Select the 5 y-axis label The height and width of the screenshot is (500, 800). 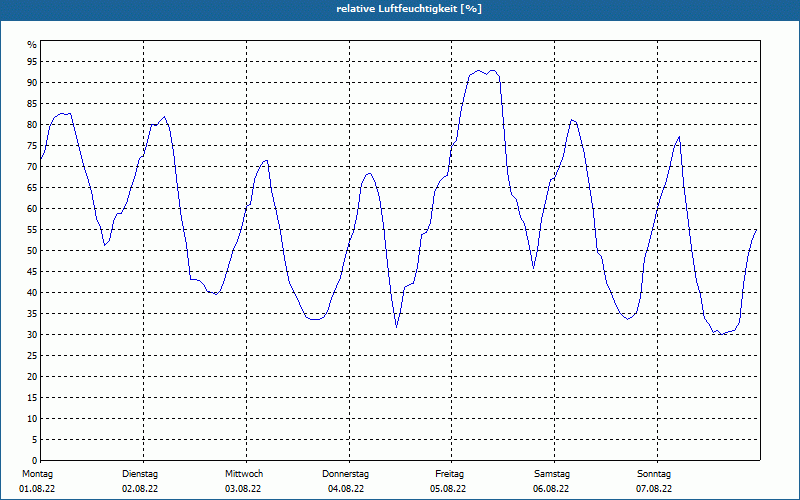(x=35, y=440)
